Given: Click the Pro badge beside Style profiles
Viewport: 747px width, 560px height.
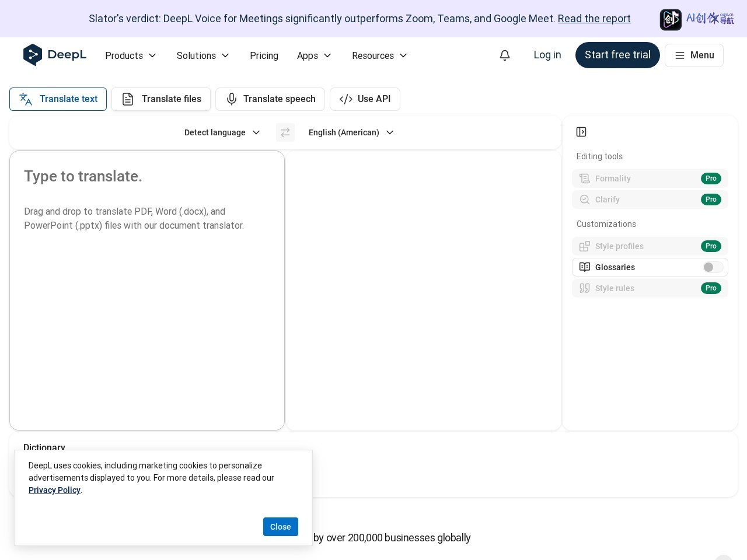Looking at the screenshot, I should tap(711, 246).
